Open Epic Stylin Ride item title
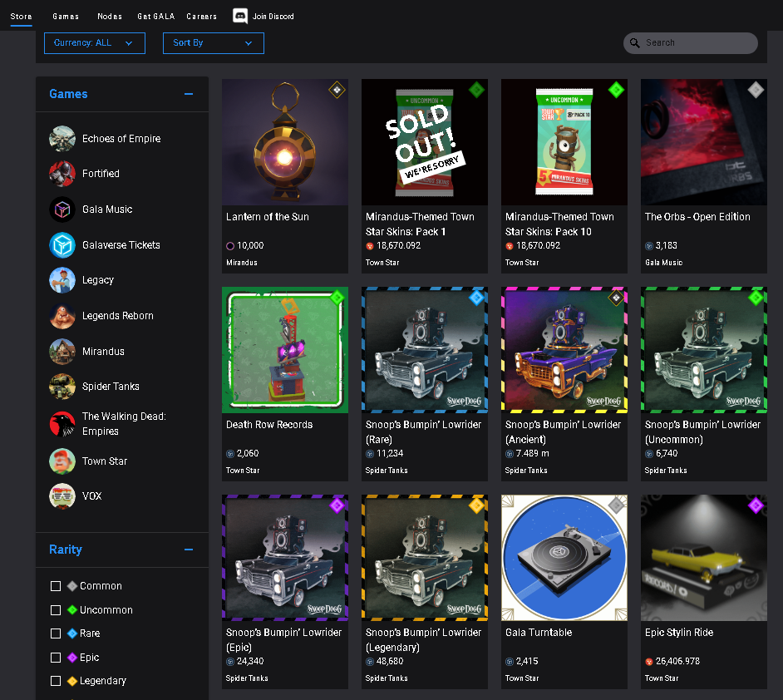Viewport: 783px width, 700px height. coord(679,633)
